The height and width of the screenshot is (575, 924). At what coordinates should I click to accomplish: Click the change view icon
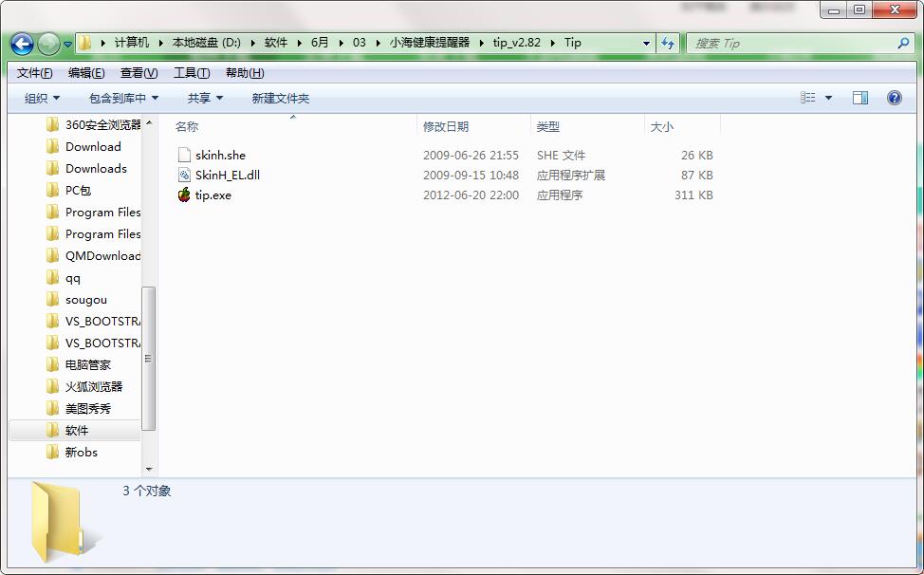[x=808, y=98]
